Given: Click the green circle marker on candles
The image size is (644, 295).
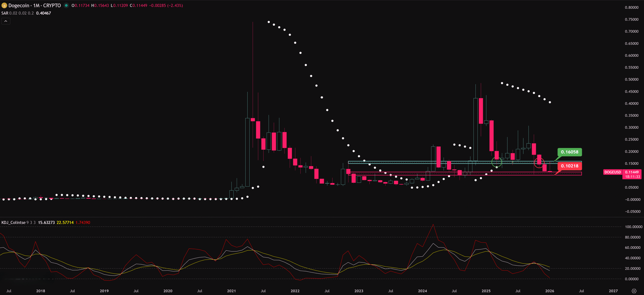Looking at the screenshot, I should pos(497,163).
